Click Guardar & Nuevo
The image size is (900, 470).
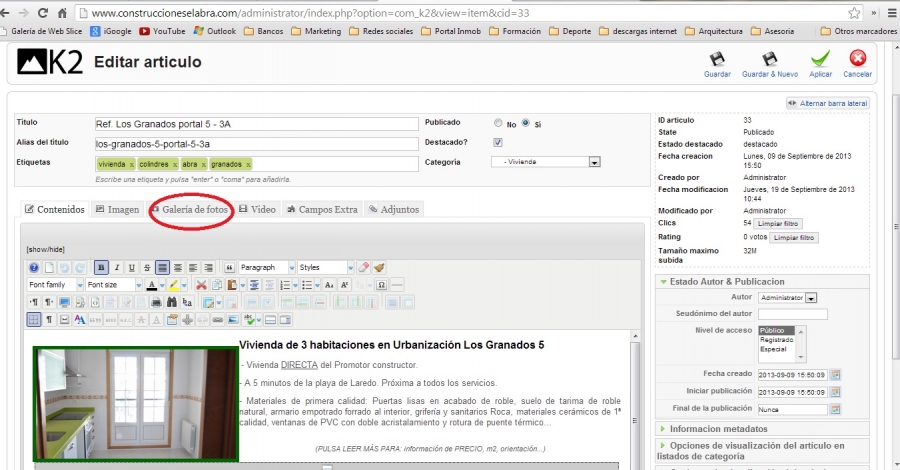point(770,64)
